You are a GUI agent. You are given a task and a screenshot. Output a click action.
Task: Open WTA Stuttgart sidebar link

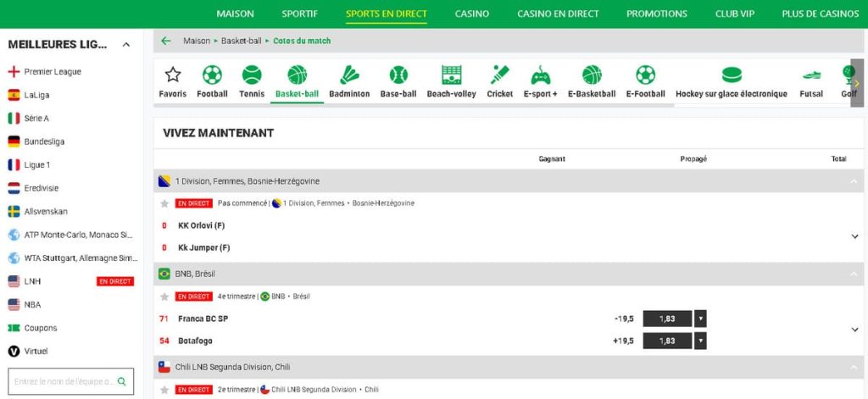[x=73, y=258]
